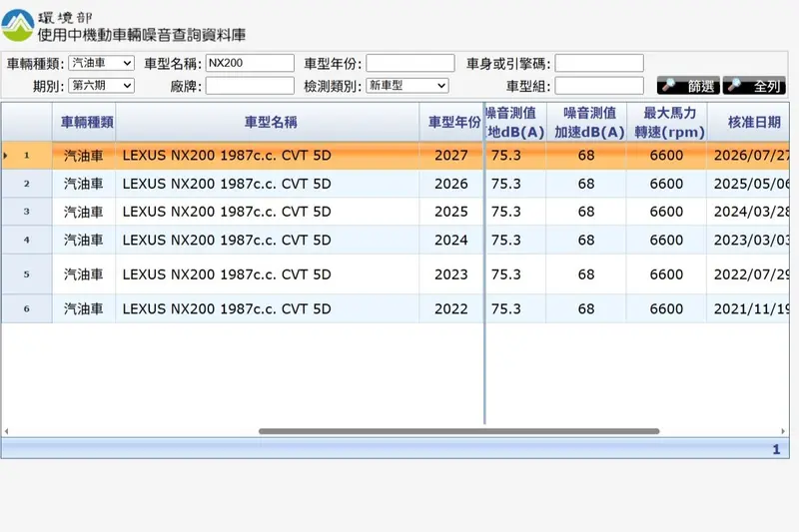The image size is (799, 532).
Task: Select the row with model year 2022
Action: coord(396,308)
